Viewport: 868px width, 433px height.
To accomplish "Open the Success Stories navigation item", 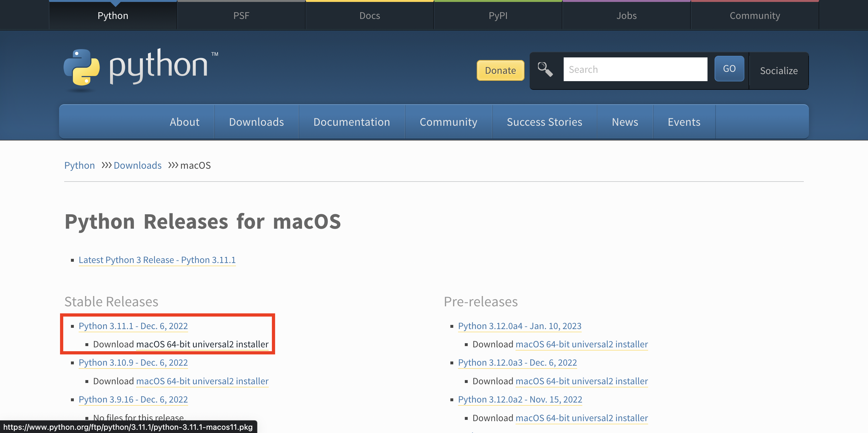I will tap(544, 122).
